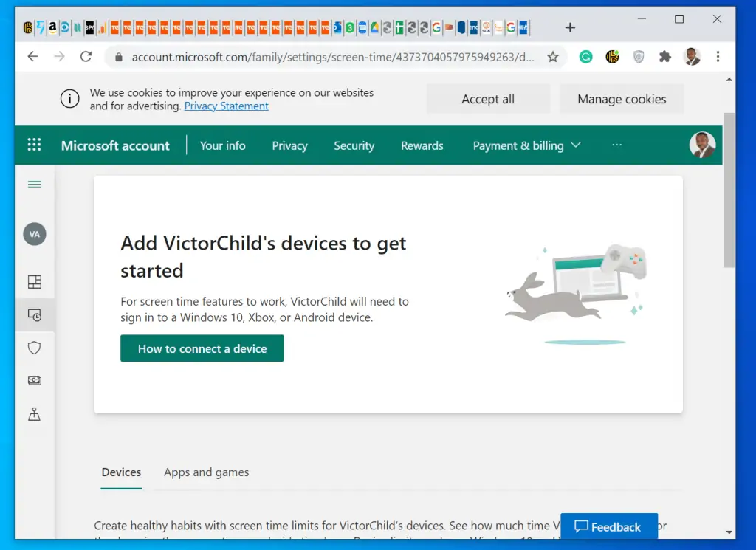Click the address bar URL field
The height and width of the screenshot is (550, 756).
(x=332, y=57)
